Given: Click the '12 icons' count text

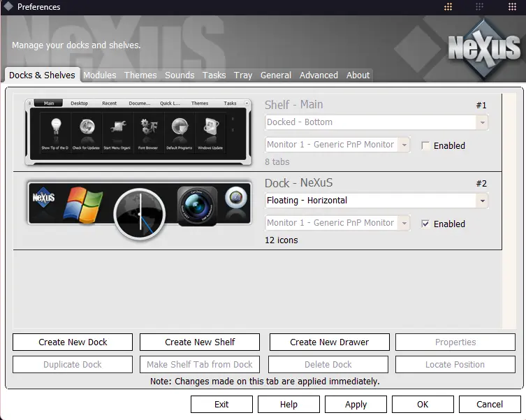Looking at the screenshot, I should click(281, 240).
